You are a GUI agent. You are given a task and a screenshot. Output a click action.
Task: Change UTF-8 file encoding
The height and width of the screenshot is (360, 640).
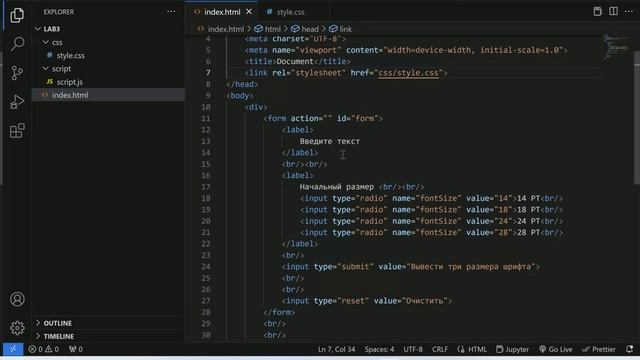click(413, 349)
